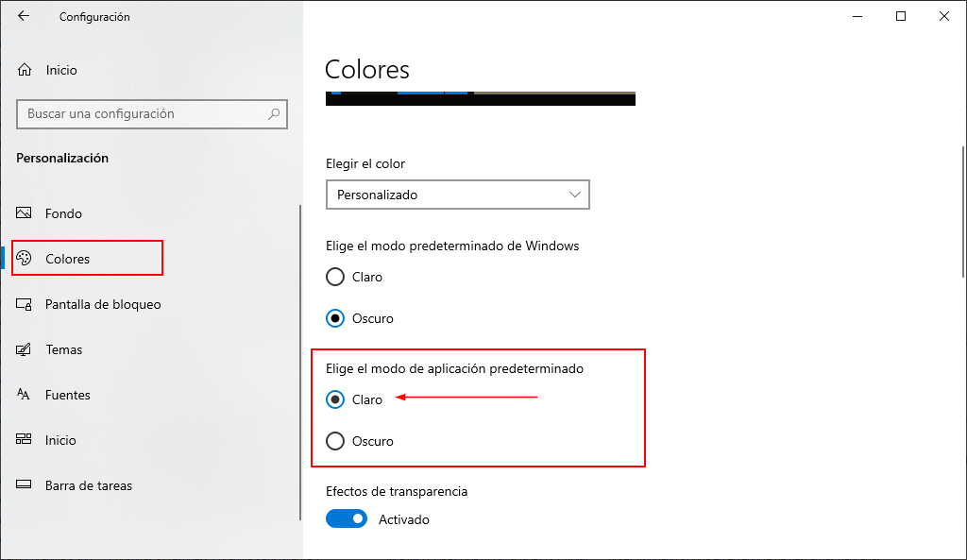967x560 pixels.
Task: Select Claro for default application mode
Action: (335, 399)
